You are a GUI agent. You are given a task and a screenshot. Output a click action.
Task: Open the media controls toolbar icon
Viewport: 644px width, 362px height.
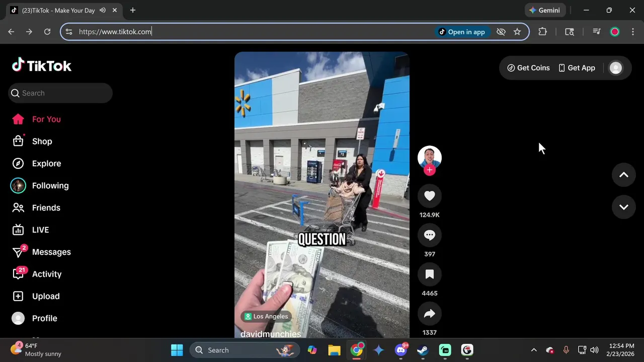point(597,32)
